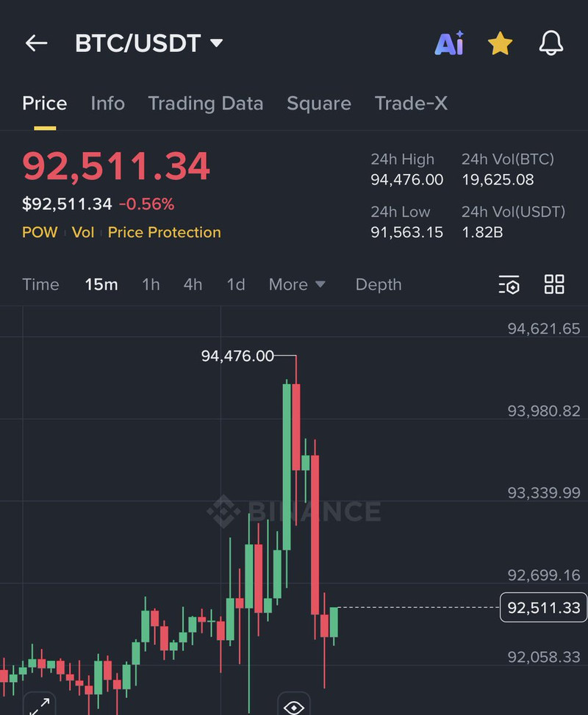This screenshot has width=588, height=715.
Task: Open the AI analysis icon
Action: [x=449, y=43]
